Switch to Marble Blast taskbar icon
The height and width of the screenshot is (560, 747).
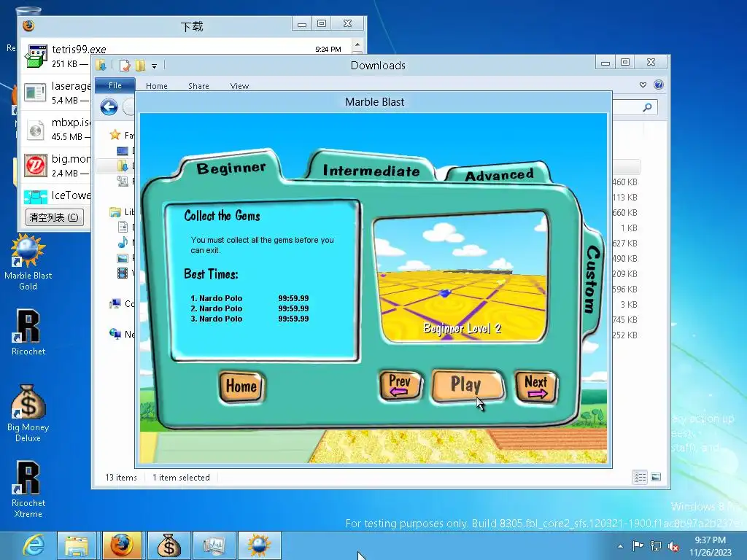[259, 545]
